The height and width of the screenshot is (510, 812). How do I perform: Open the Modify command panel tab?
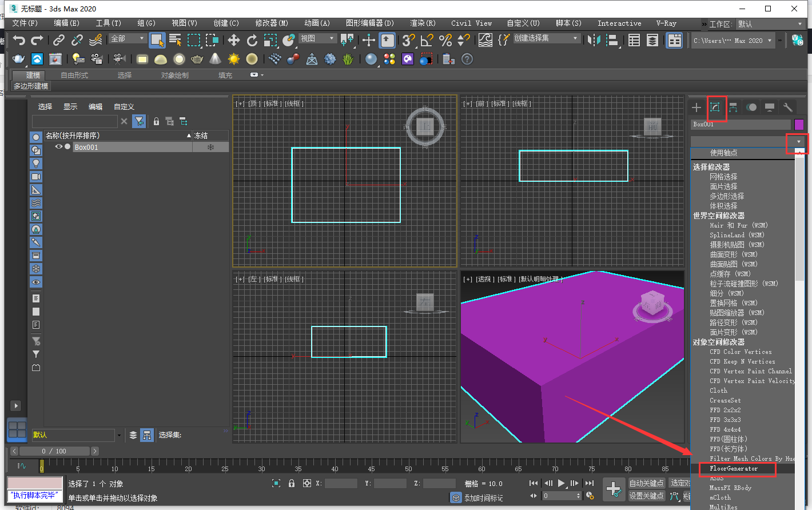coord(715,107)
